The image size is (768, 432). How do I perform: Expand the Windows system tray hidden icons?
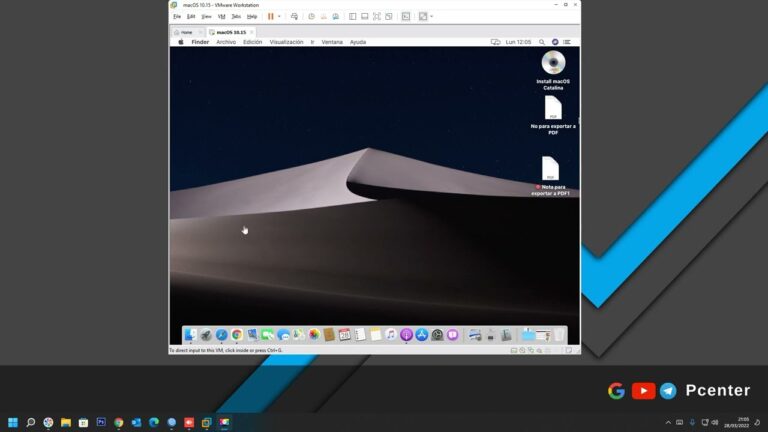click(x=668, y=422)
